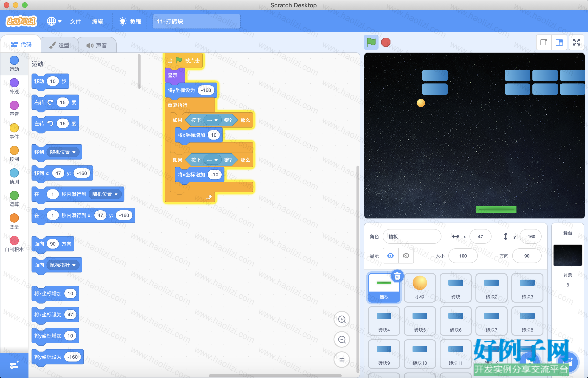588x378 pixels.
Task: Select the 事件 block category
Action: (x=14, y=131)
